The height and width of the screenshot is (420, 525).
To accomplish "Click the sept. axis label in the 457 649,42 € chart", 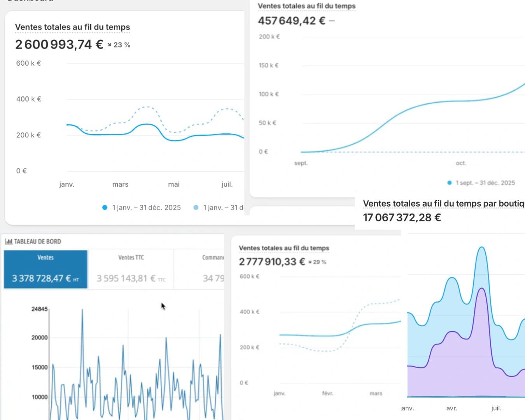I will (x=301, y=163).
